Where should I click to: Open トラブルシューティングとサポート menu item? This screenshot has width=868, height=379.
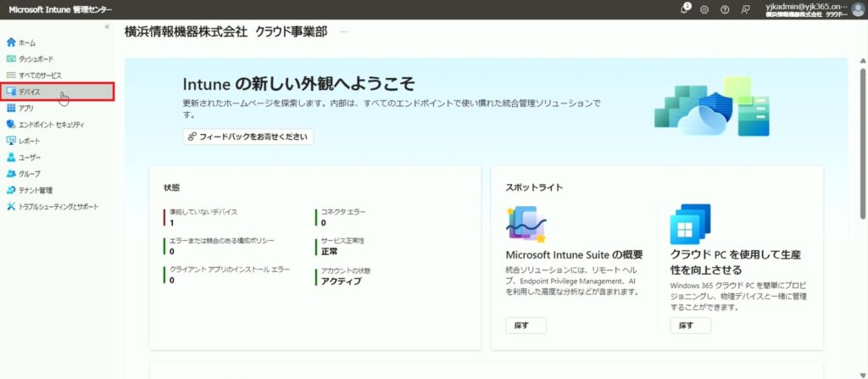[58, 207]
